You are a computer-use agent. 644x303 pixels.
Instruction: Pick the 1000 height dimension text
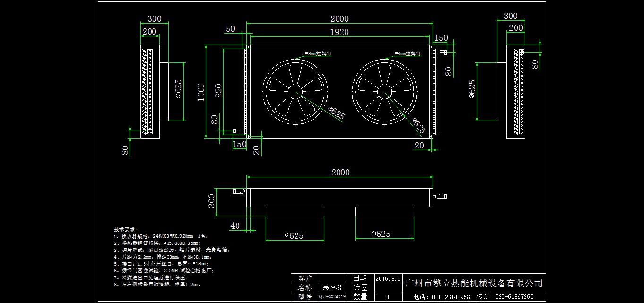[x=202, y=93]
